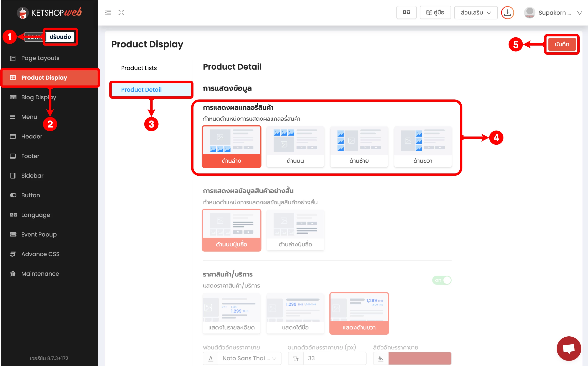Expand the ส่วนเสริม dropdown

coord(475,13)
